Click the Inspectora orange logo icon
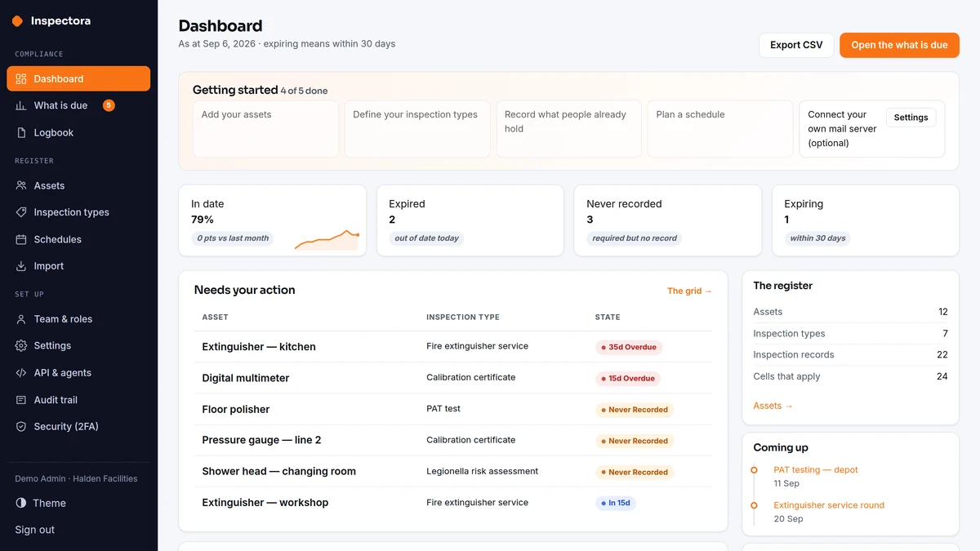The image size is (980, 551). (x=17, y=21)
